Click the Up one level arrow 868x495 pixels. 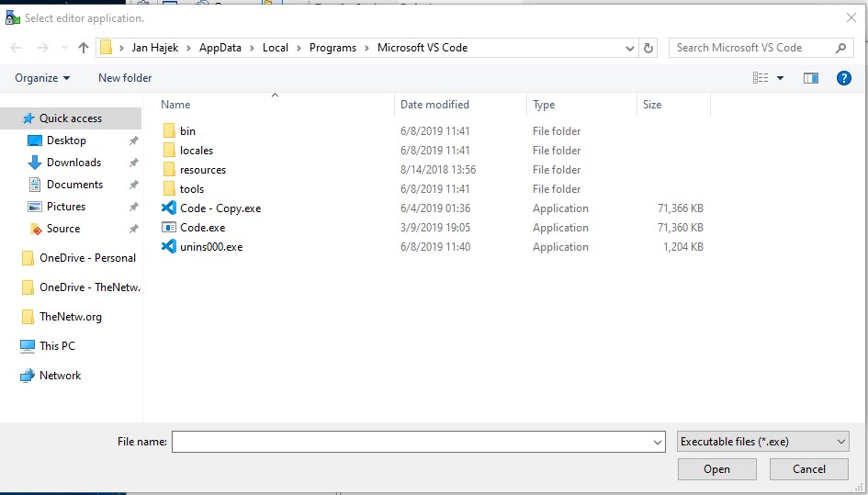(84, 48)
